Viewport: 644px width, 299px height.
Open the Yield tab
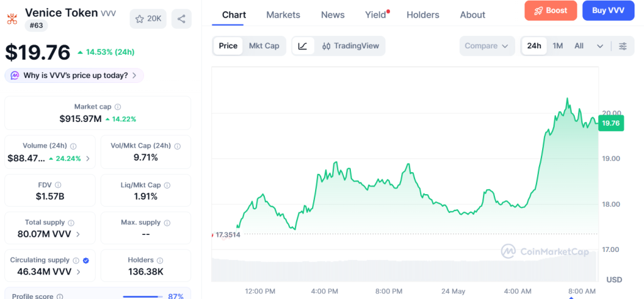pyautogui.click(x=376, y=15)
